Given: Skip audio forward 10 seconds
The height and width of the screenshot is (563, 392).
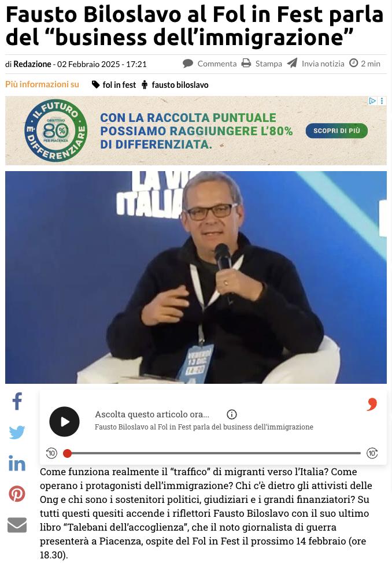Looking at the screenshot, I should [372, 453].
